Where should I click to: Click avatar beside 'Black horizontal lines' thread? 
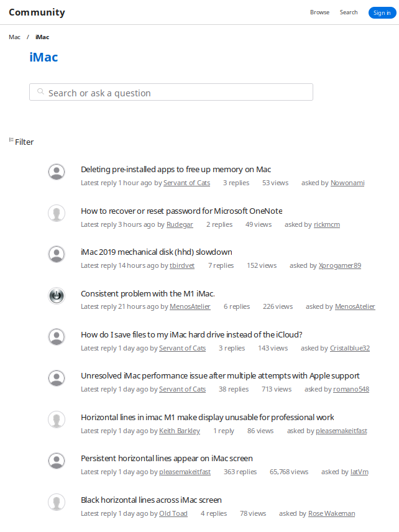point(57,502)
